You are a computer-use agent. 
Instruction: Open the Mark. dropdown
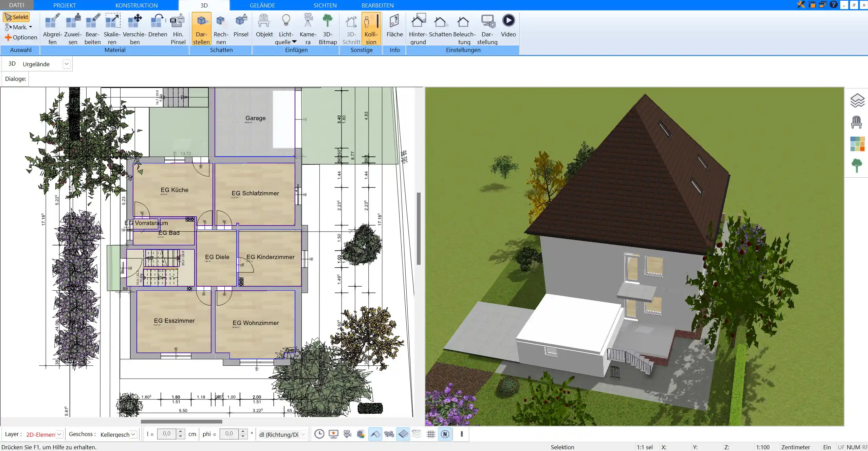(19, 27)
